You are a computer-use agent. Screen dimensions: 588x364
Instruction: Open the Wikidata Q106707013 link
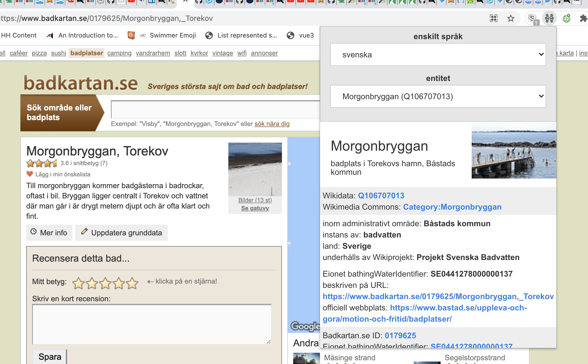[381, 196]
